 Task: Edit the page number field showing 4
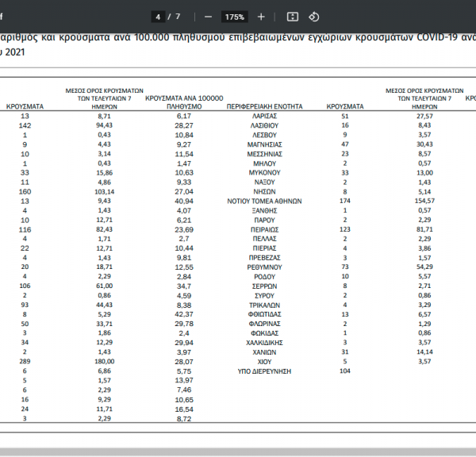[158, 17]
